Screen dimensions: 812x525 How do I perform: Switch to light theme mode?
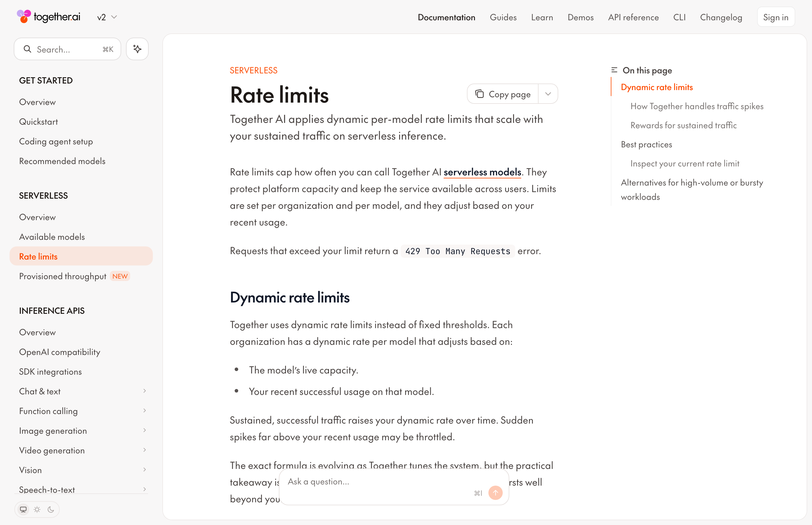click(37, 509)
